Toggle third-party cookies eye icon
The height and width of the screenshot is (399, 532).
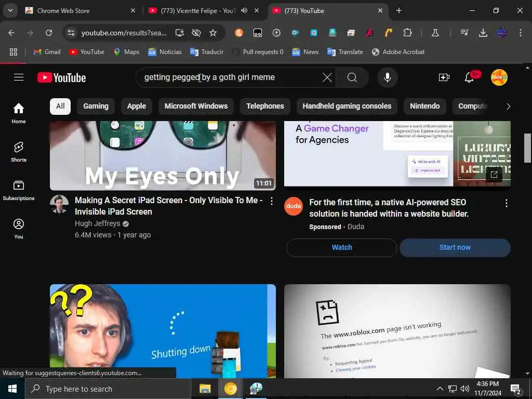pyautogui.click(x=196, y=33)
